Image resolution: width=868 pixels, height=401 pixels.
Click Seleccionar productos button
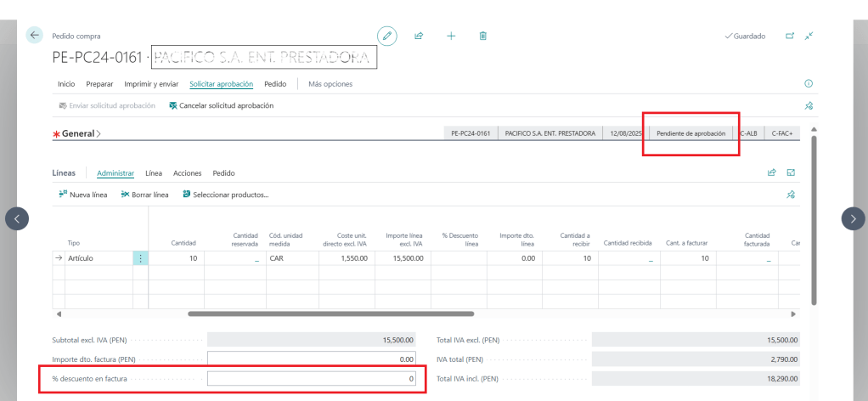click(x=225, y=195)
